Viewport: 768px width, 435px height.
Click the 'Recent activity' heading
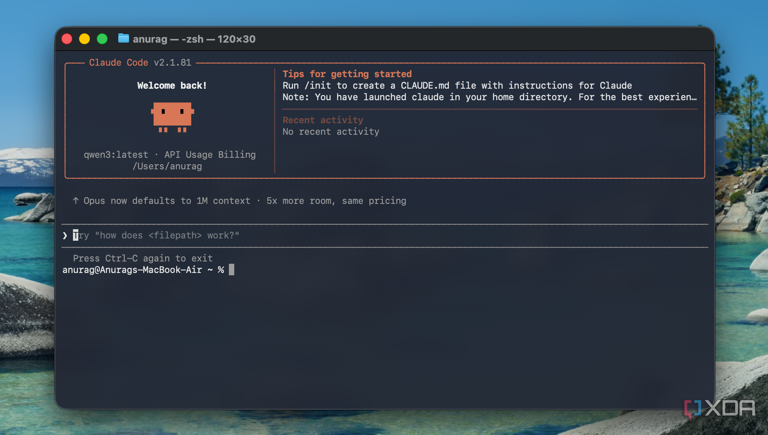[323, 120]
